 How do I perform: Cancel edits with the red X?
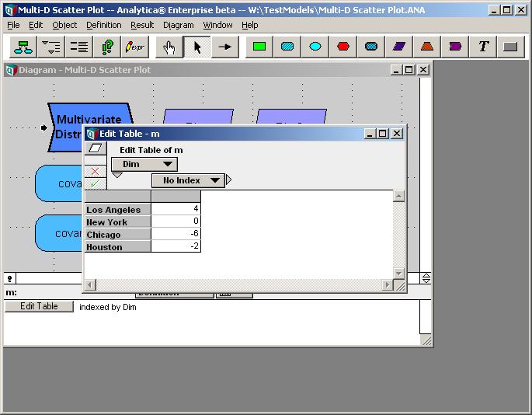[96, 171]
